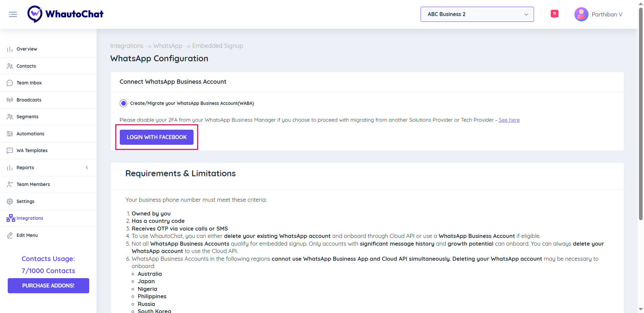Click 'Owned by you' criteria text
Image resolution: width=644 pixels, height=313 pixels.
coord(151,213)
